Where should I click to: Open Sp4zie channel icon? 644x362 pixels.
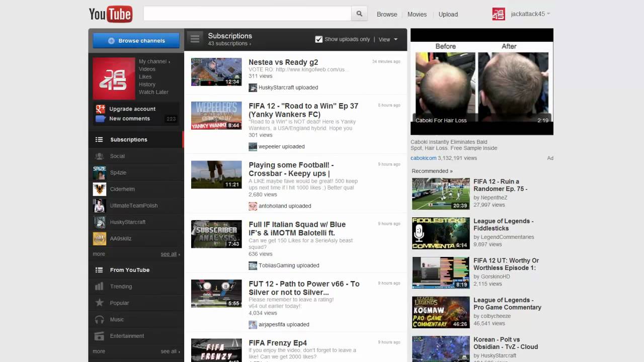[x=100, y=172]
